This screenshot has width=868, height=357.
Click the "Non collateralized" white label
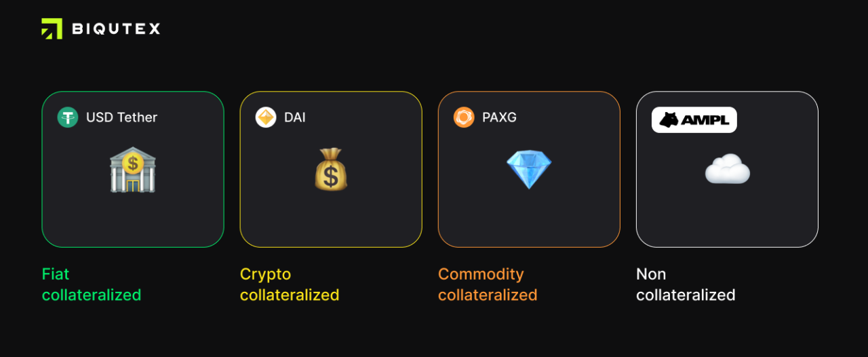pyautogui.click(x=686, y=284)
